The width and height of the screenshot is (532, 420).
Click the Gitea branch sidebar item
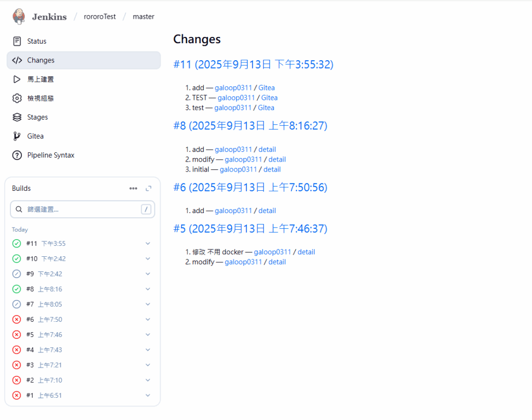coord(35,136)
